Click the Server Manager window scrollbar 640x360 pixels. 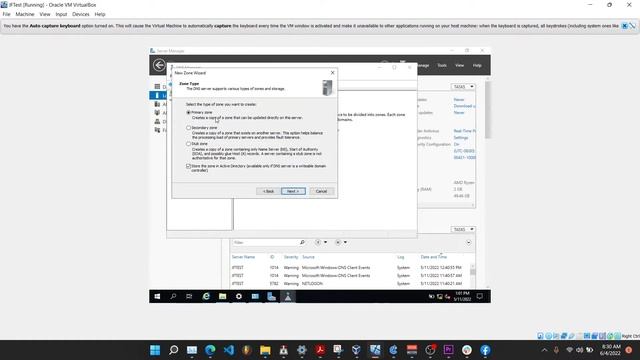[x=487, y=110]
